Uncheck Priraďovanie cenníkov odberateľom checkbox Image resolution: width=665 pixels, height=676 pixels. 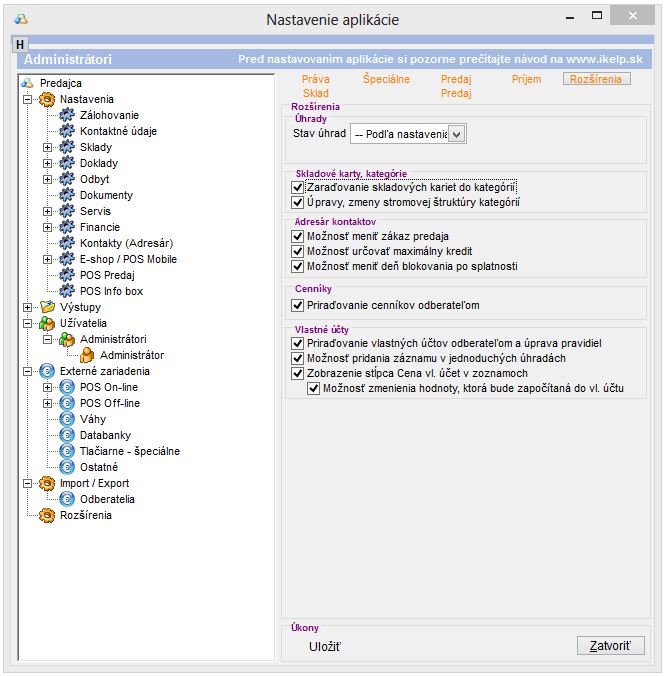(297, 305)
